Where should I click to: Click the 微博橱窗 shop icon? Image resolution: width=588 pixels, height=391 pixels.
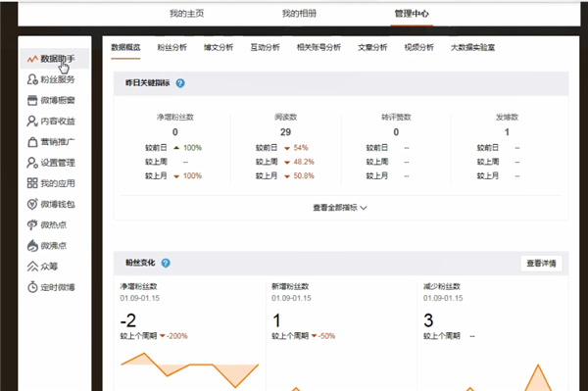tap(32, 100)
